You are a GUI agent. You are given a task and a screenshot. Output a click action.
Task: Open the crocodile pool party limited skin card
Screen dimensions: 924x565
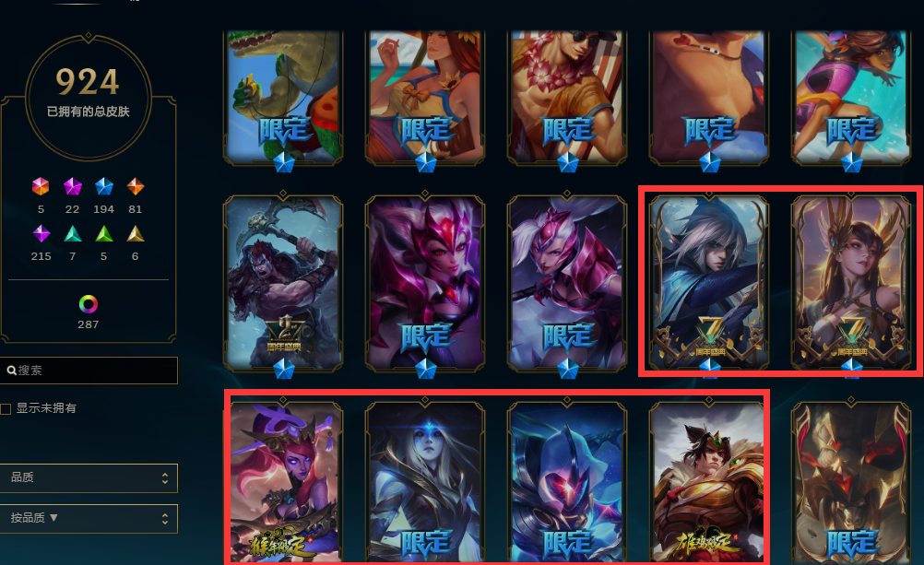click(x=283, y=98)
